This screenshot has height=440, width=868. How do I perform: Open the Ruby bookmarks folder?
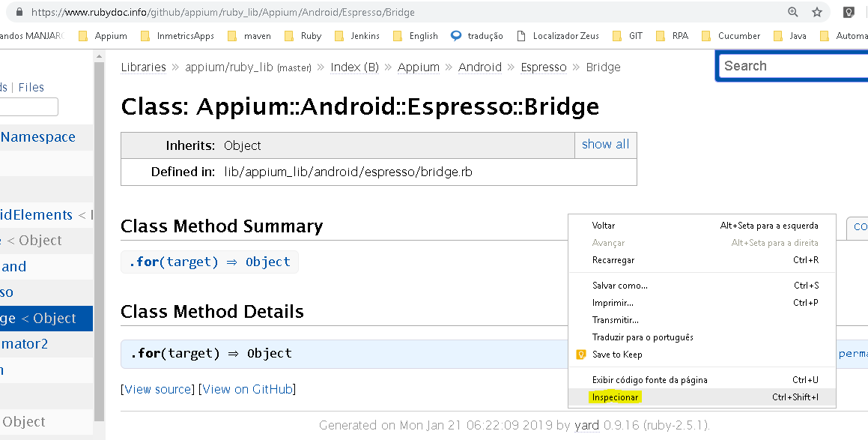pyautogui.click(x=303, y=36)
